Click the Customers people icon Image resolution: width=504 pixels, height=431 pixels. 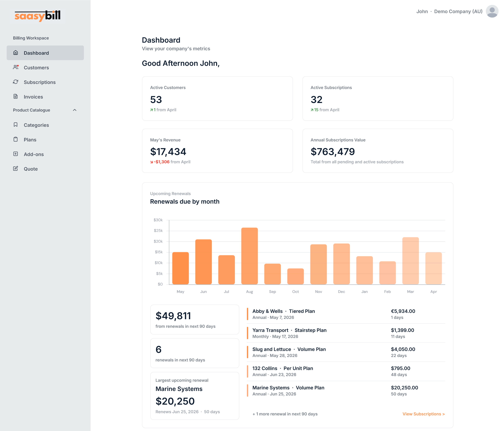click(x=16, y=67)
